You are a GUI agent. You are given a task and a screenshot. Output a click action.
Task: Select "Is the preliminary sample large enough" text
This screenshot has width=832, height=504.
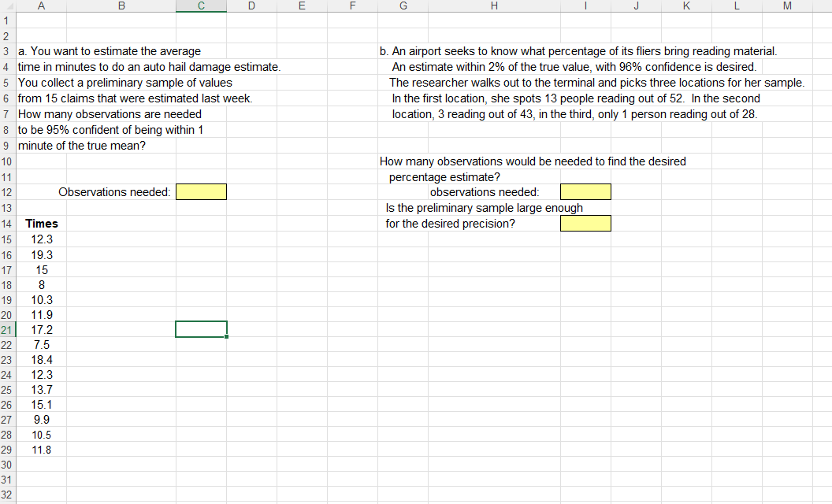click(485, 208)
